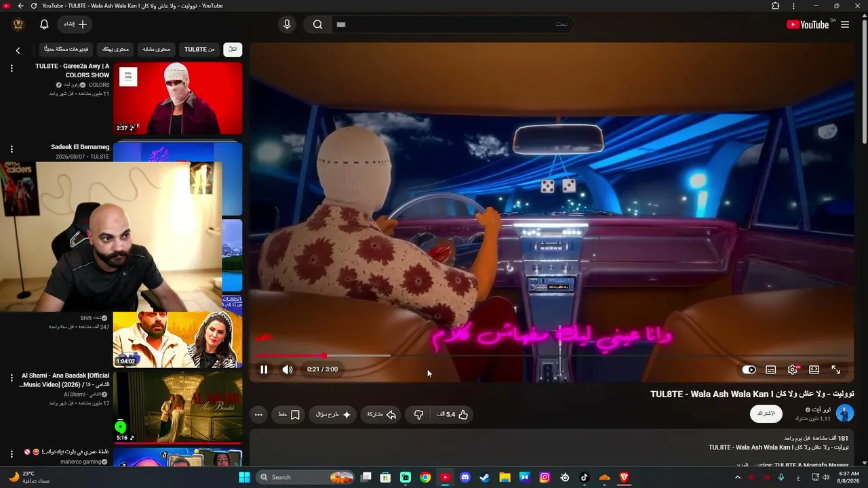
Task: Open the YouTube guide hamburger menu
Action: tap(845, 24)
